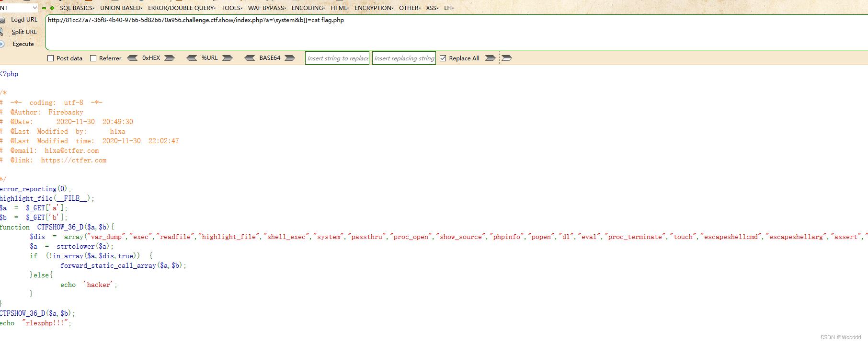Click the outlined arrow at the row's end
This screenshot has width=868, height=344.
pyautogui.click(x=507, y=58)
